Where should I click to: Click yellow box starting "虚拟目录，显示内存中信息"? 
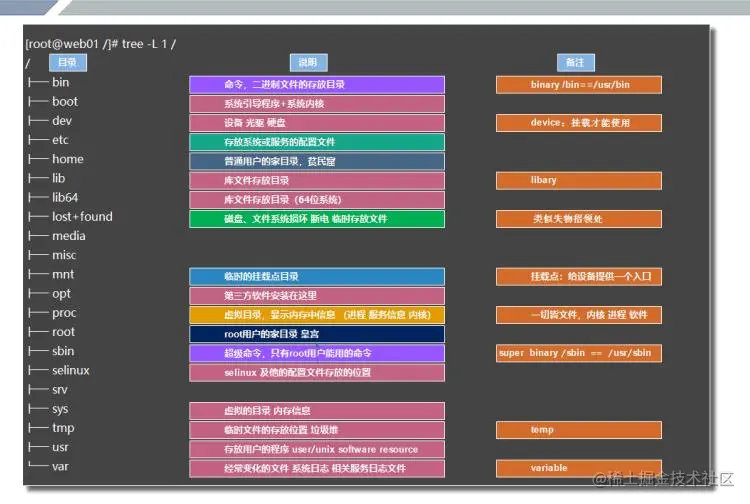(x=317, y=315)
